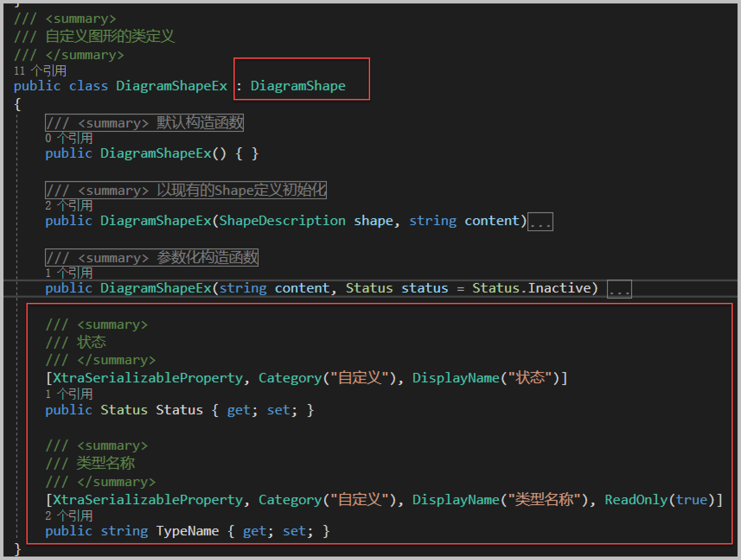Click the "ShapeDescription" parameter type
Image resolution: width=741 pixels, height=560 pixels.
coord(282,221)
